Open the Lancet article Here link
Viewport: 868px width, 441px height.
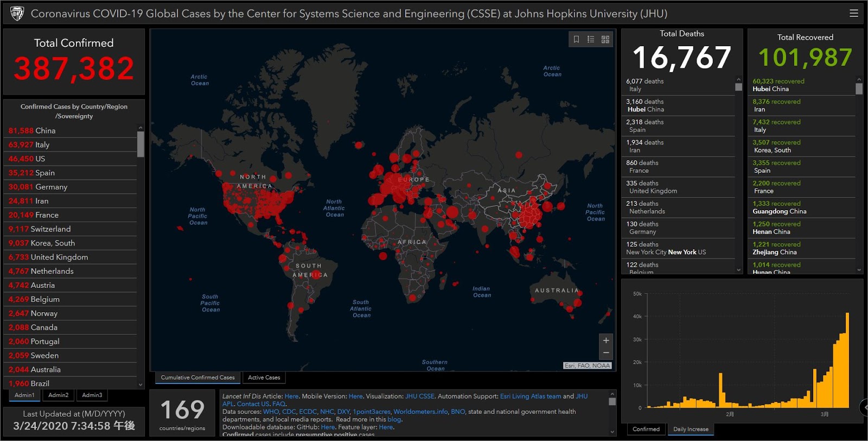pos(291,396)
